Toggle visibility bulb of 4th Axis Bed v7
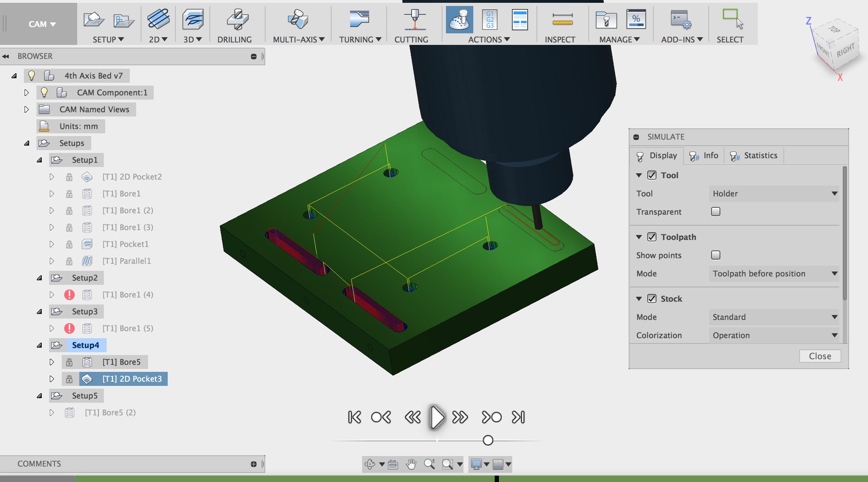This screenshot has width=868, height=482. pyautogui.click(x=32, y=75)
